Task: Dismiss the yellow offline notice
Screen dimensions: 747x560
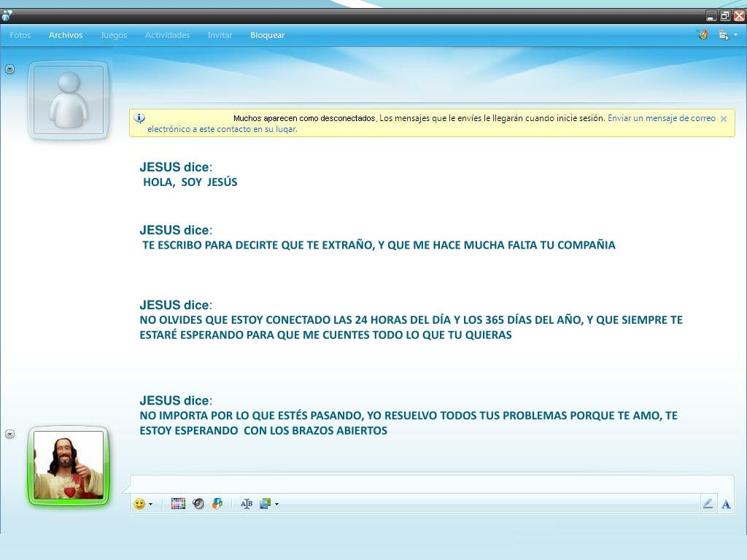Action: (724, 119)
